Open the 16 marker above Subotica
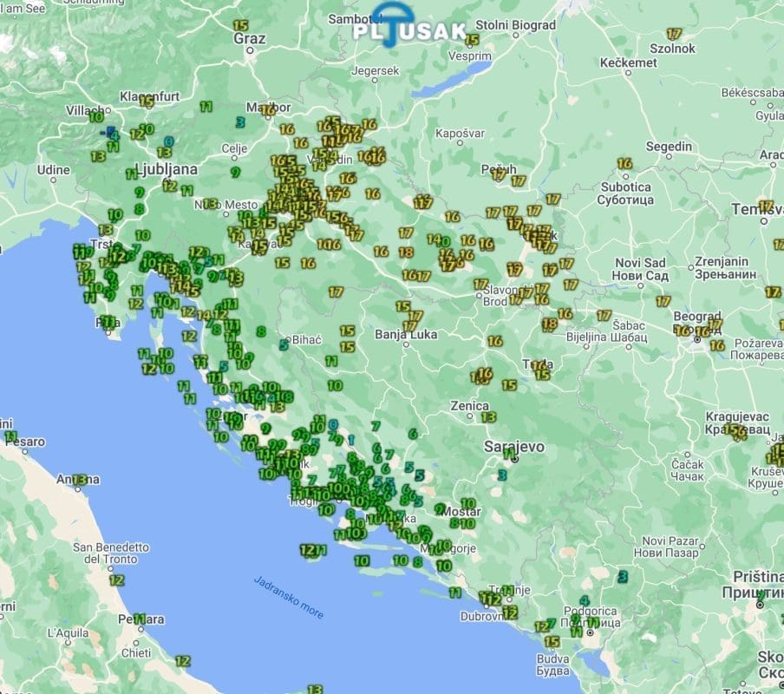Screen dimensions: 784x694 624,163
